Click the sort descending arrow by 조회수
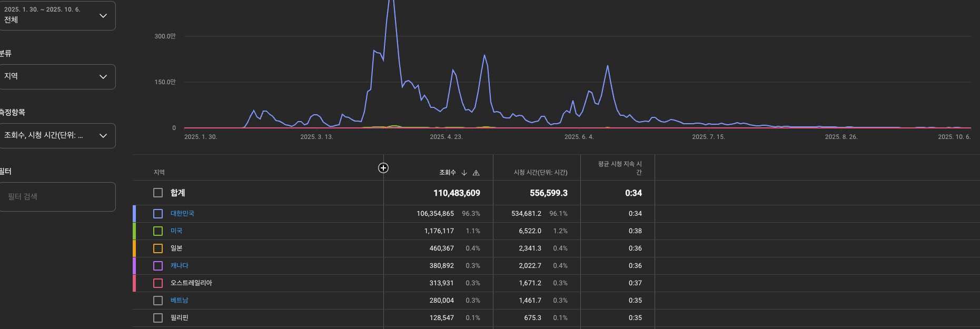 coord(464,173)
